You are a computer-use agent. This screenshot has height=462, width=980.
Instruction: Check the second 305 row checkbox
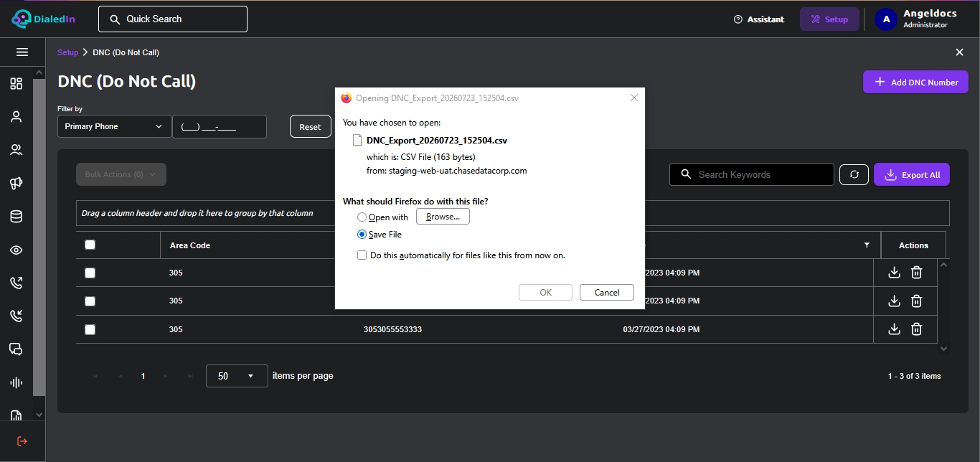tap(90, 301)
